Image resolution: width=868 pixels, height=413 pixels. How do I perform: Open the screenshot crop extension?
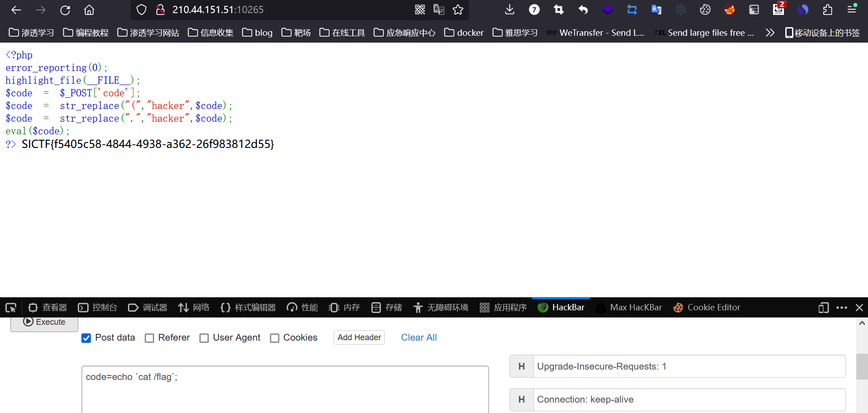click(x=559, y=9)
